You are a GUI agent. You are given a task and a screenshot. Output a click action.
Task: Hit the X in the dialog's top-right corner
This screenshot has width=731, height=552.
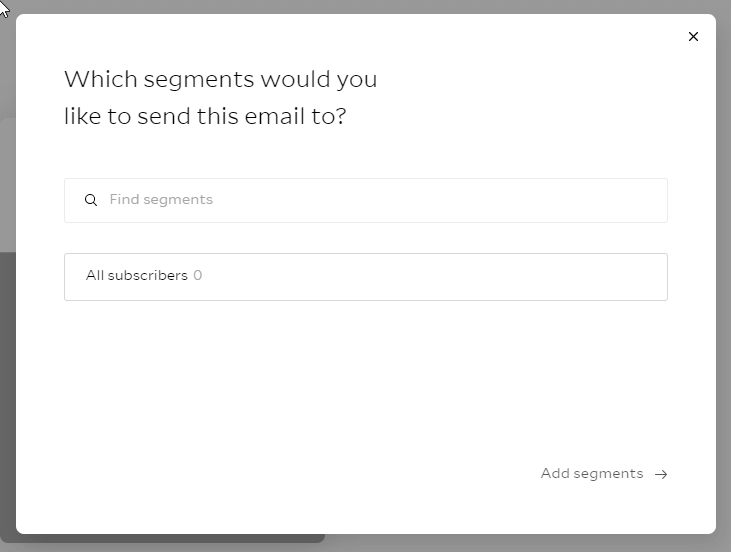pos(693,37)
